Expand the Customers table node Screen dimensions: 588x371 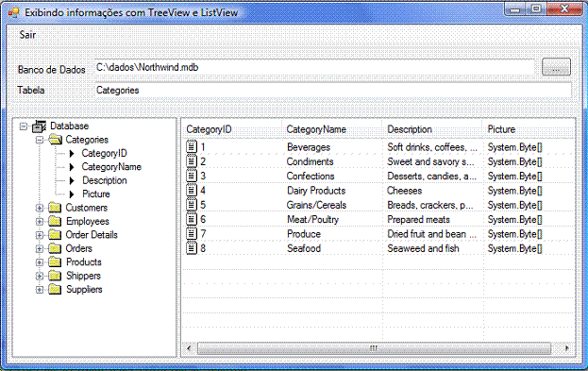pyautogui.click(x=40, y=208)
